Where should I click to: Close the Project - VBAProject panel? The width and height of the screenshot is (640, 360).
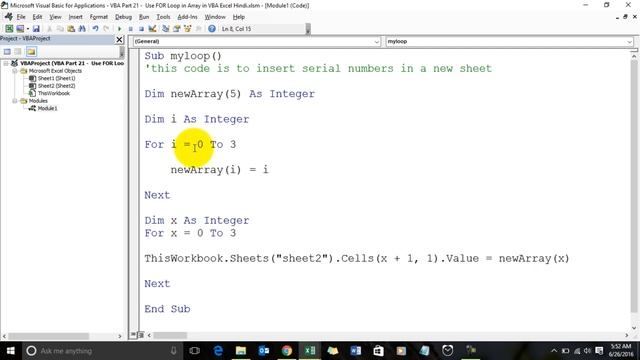point(119,40)
